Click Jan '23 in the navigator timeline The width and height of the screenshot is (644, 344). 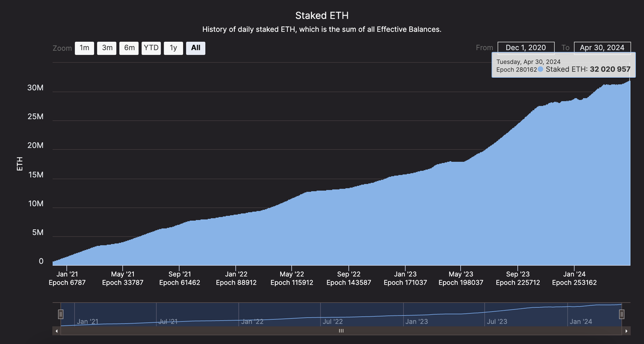[x=417, y=321]
